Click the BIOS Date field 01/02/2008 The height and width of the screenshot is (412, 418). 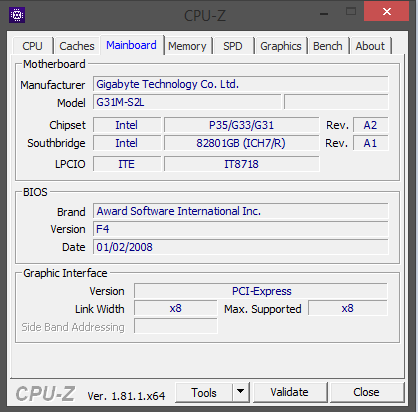[x=241, y=247]
